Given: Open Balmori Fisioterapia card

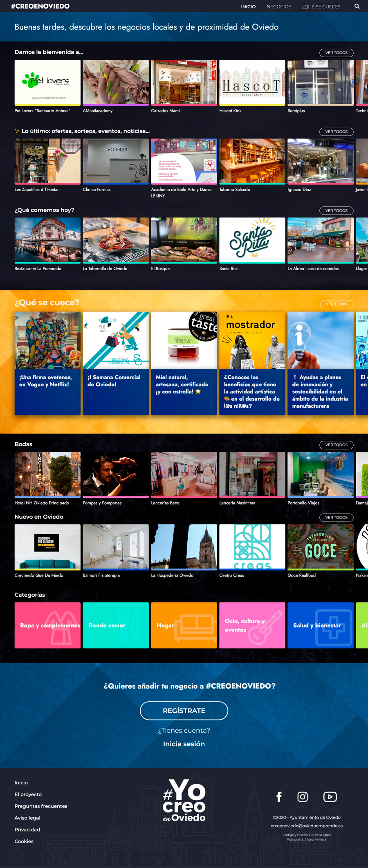Looking at the screenshot, I should (x=116, y=551).
